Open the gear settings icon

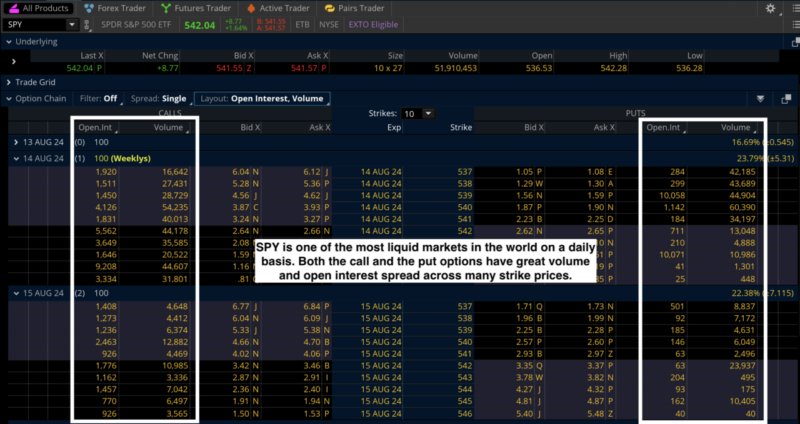[770, 8]
